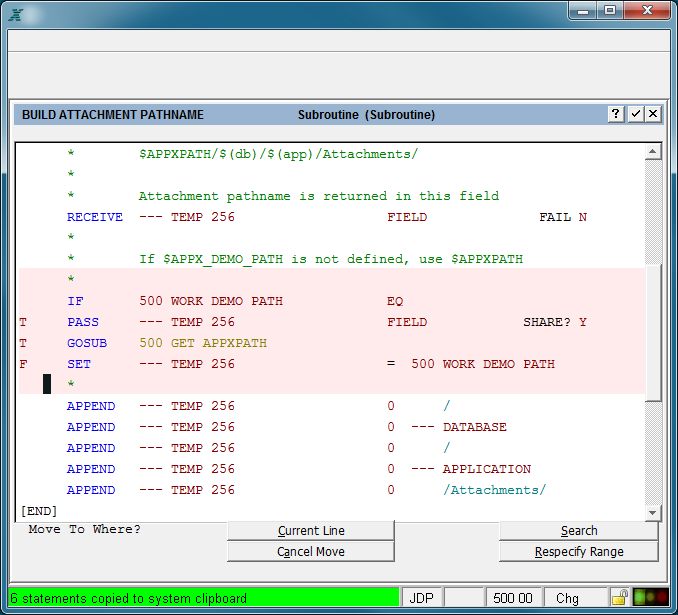Image resolution: width=678 pixels, height=615 pixels.
Task: Click the black cursor block on highlighted line
Action: (x=47, y=384)
